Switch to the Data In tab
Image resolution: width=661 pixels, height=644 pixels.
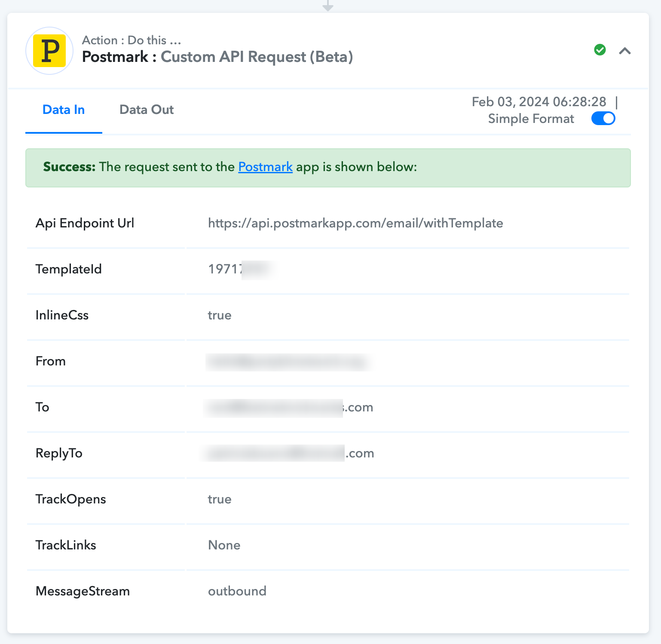coord(64,110)
